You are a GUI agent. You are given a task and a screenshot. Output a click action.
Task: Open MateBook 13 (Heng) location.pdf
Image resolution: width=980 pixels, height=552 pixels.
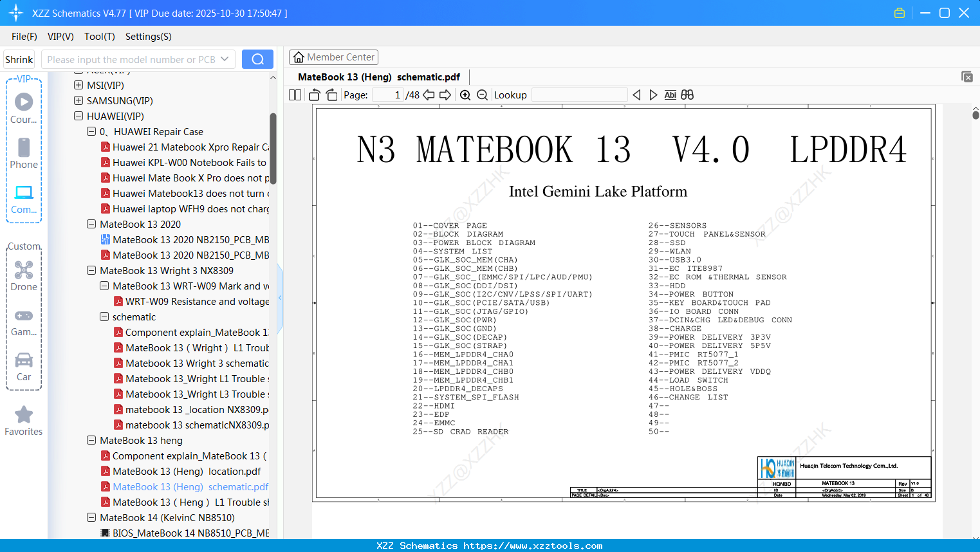(186, 472)
